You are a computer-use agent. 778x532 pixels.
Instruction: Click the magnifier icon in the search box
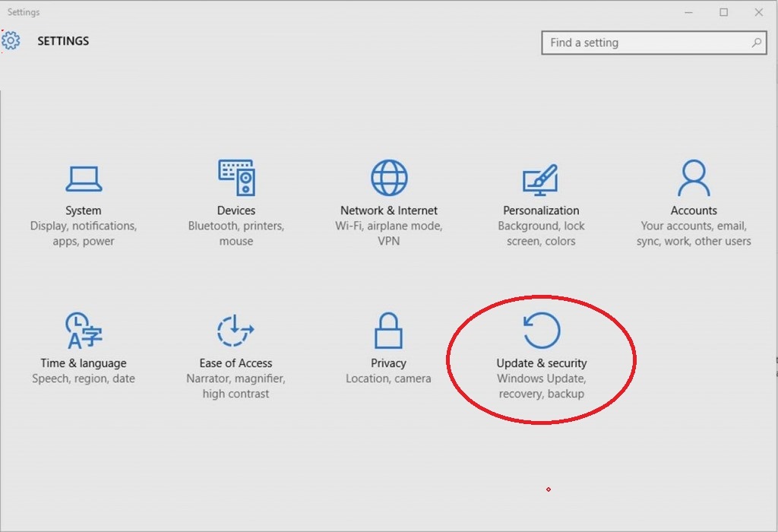click(757, 43)
